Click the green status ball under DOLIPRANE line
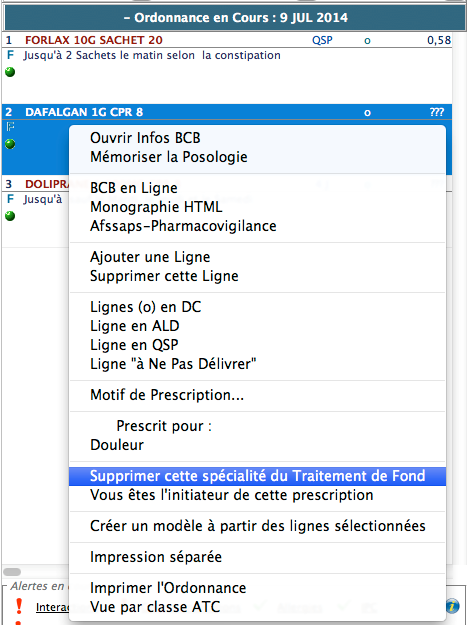This screenshot has height=625, width=467. [10, 216]
